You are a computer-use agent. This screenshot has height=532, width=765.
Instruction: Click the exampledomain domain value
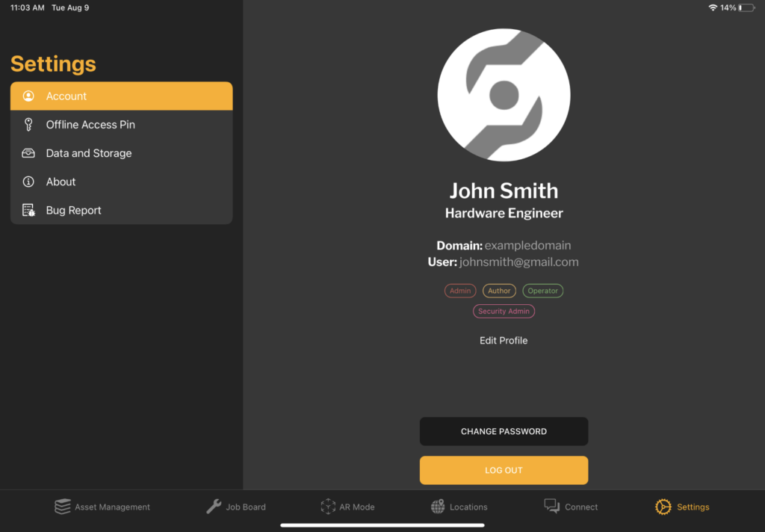point(527,246)
